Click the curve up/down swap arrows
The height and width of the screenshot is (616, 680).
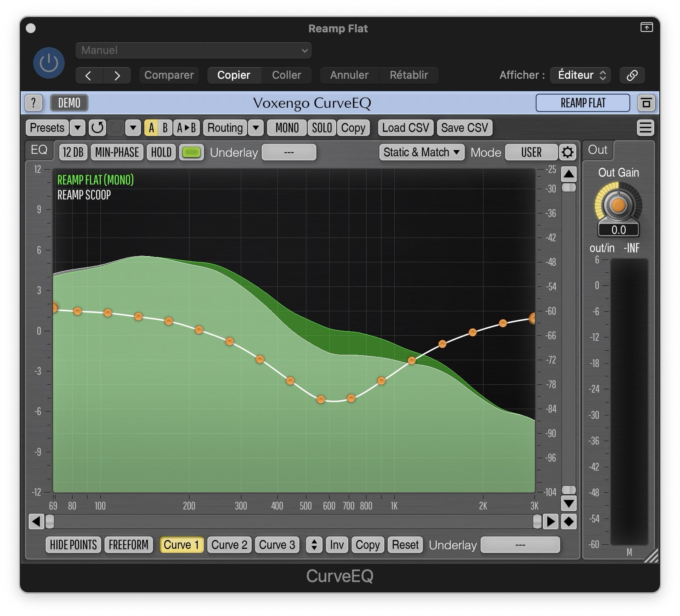314,545
